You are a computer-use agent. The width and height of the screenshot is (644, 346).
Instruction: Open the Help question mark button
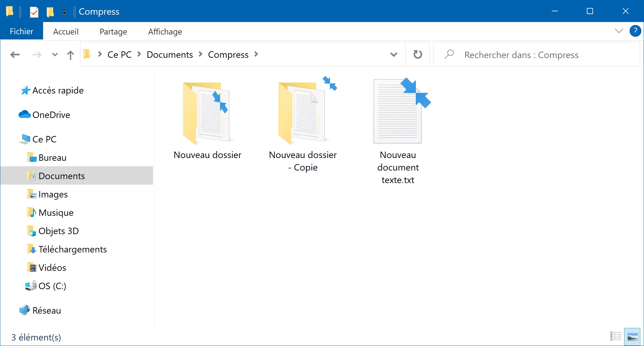[635, 31]
